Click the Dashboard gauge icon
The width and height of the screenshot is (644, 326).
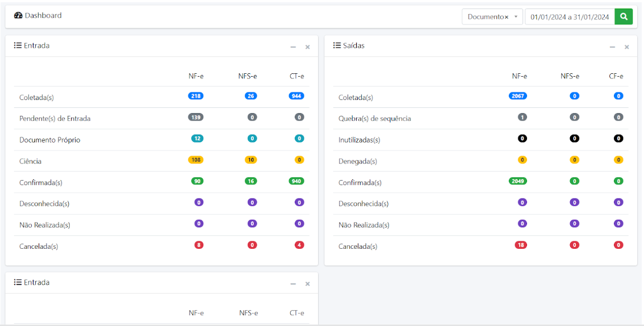pos(18,16)
